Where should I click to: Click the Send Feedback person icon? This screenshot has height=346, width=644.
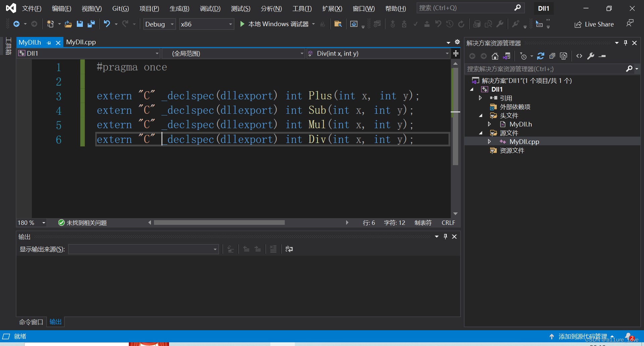[x=630, y=23]
